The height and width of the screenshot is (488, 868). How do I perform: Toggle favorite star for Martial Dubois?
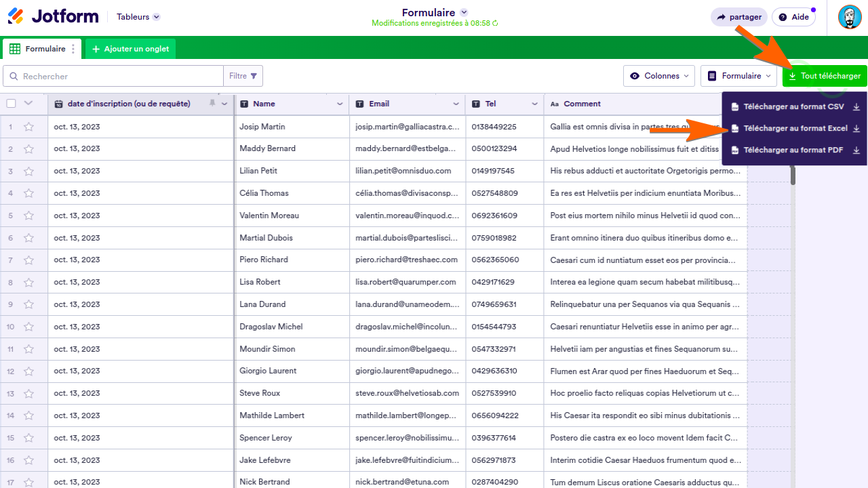(x=28, y=238)
